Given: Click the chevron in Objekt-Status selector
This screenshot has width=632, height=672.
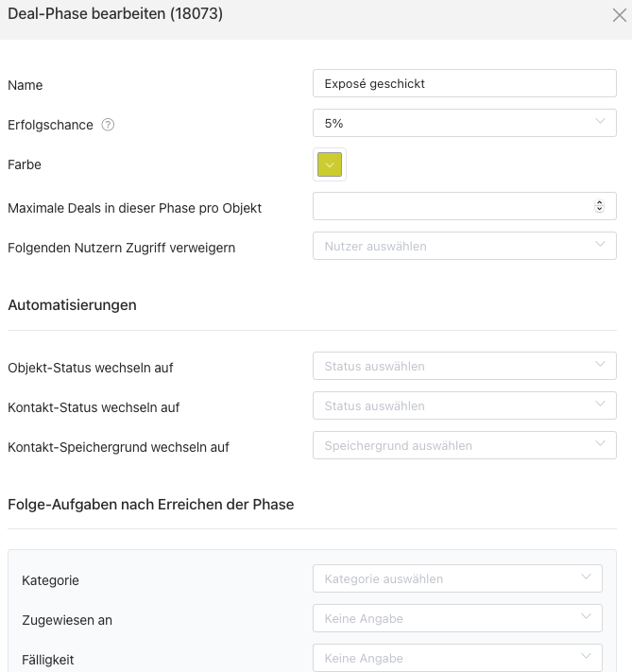Looking at the screenshot, I should [x=600, y=365].
